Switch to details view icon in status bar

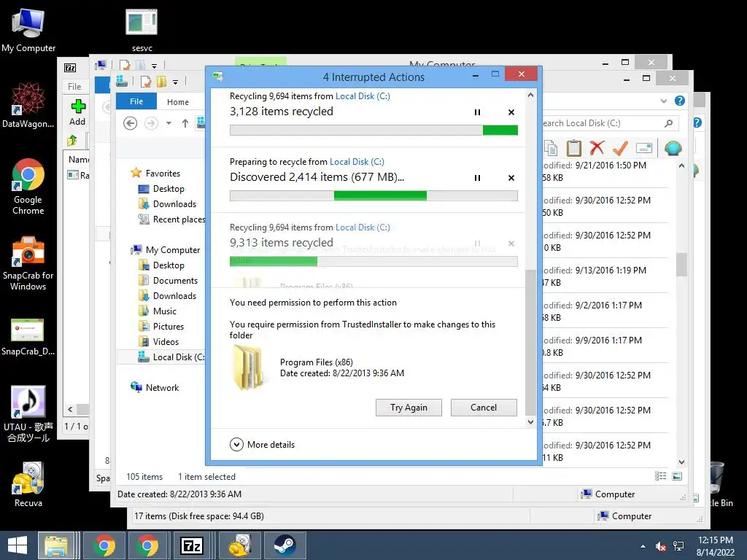pos(660,476)
